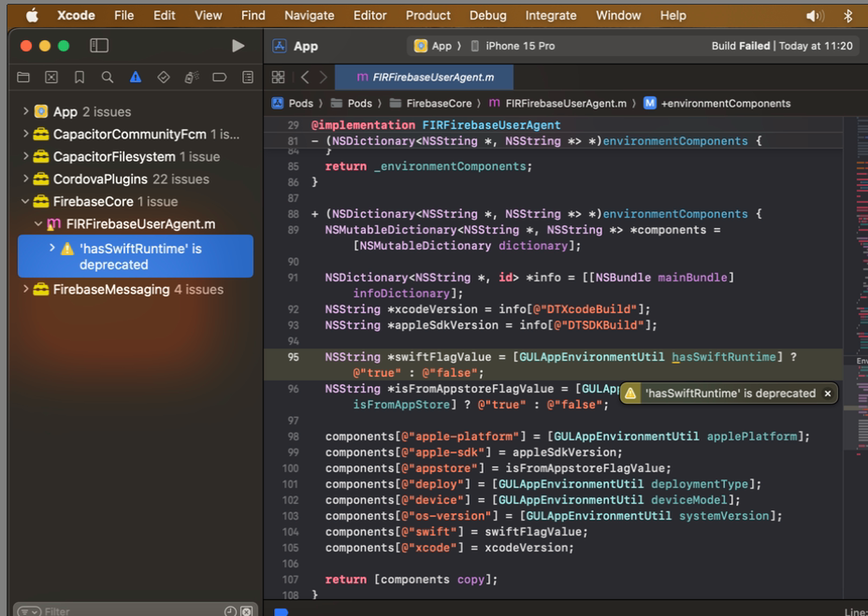Image resolution: width=868 pixels, height=616 pixels.
Task: Open the Apple menu
Action: click(x=32, y=16)
